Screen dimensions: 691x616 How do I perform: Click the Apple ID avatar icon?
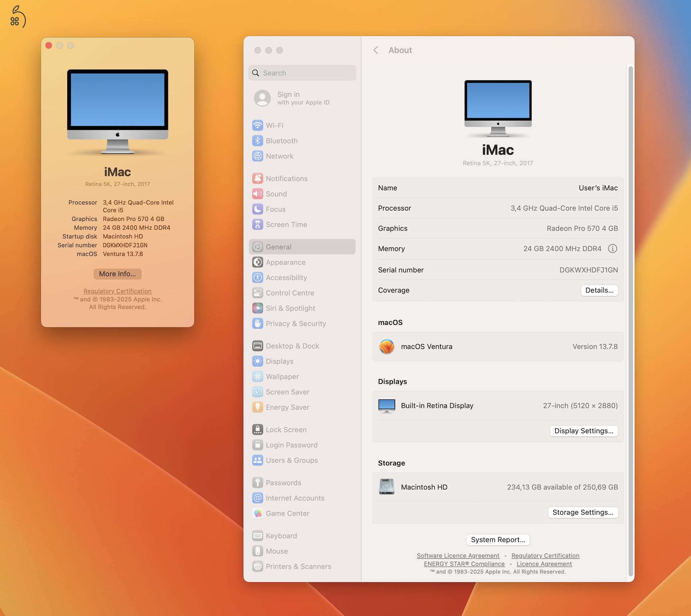point(262,98)
